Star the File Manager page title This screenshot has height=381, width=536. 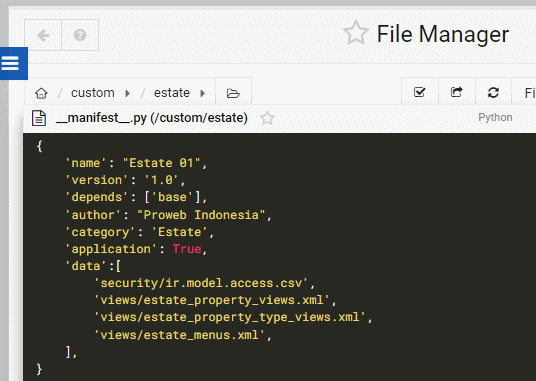pos(356,33)
